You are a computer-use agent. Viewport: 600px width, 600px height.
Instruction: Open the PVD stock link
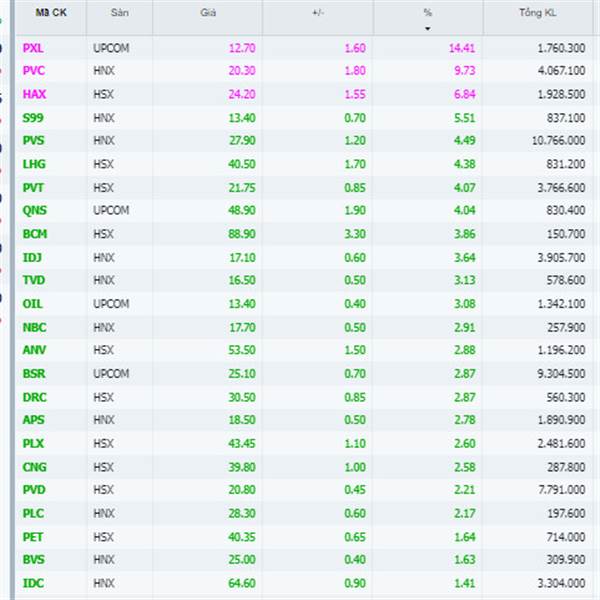(x=34, y=490)
